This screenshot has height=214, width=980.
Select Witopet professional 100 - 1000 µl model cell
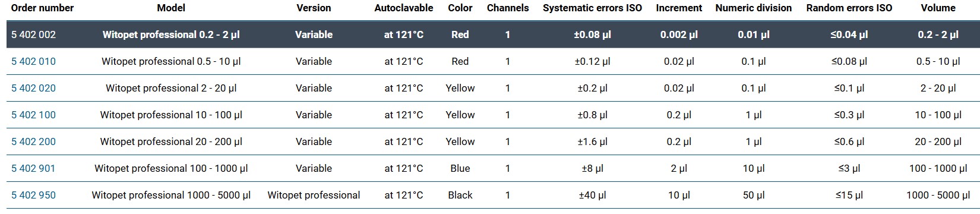[171, 168]
